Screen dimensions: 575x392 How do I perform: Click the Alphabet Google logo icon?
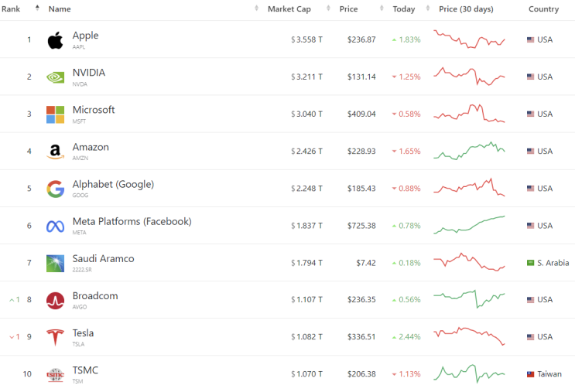pyautogui.click(x=55, y=189)
